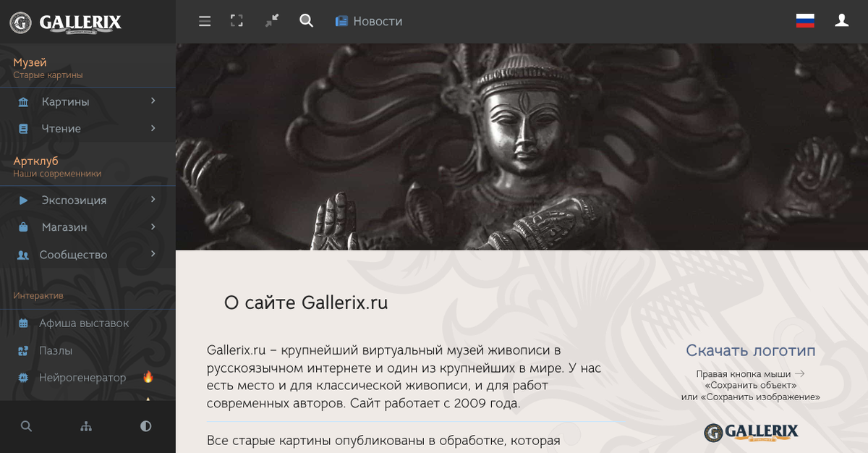This screenshot has height=453, width=868.
Task: Click the downloadable Gallerix logo image
Action: [751, 432]
